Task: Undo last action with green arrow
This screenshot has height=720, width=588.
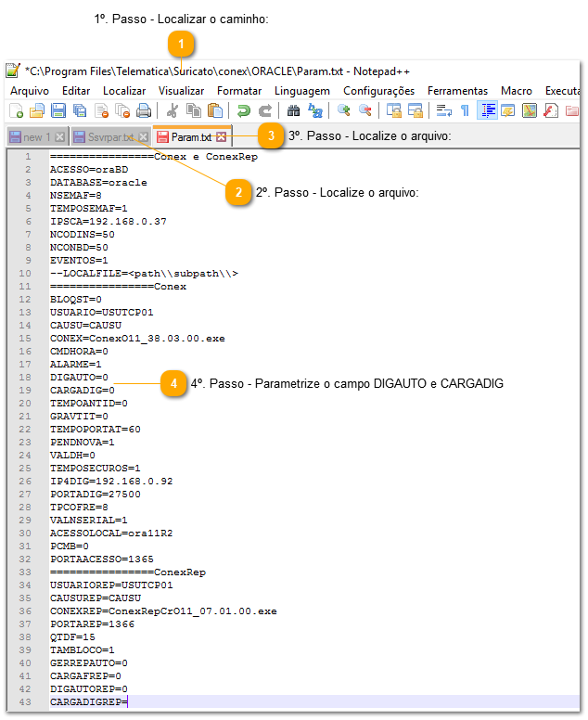Action: [243, 110]
